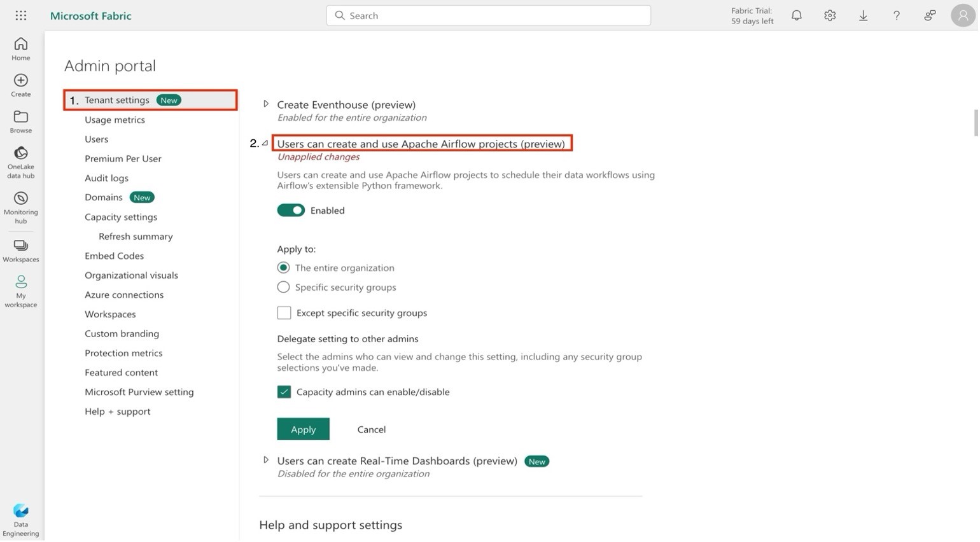
Task: Click the Delegate setting to other admins label
Action: (348, 339)
